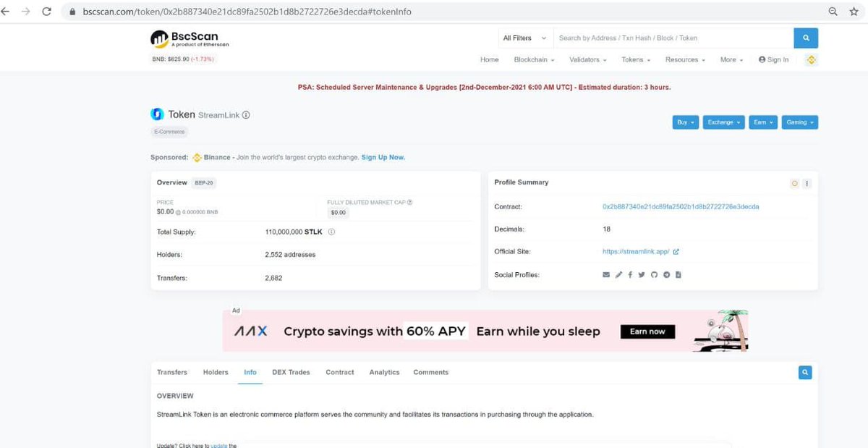Click the padlock site info icon
868x448 pixels.
(72, 12)
